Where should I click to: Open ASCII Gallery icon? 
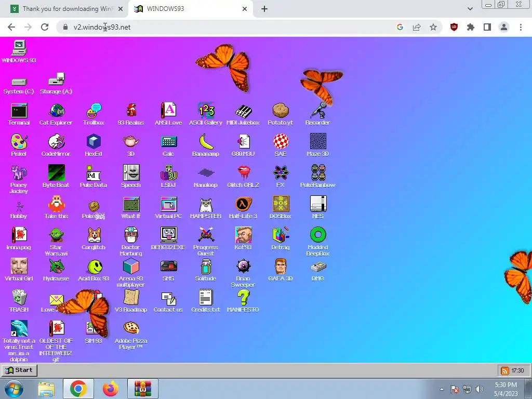tap(206, 114)
